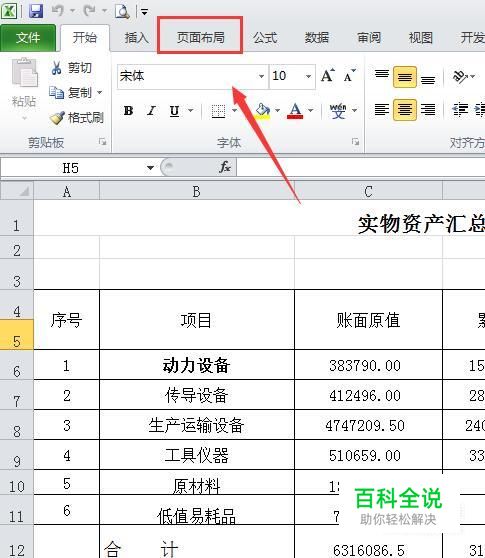
Task: Click the 粘贴 (Paste) clipboard icon
Action: pyautogui.click(x=24, y=73)
